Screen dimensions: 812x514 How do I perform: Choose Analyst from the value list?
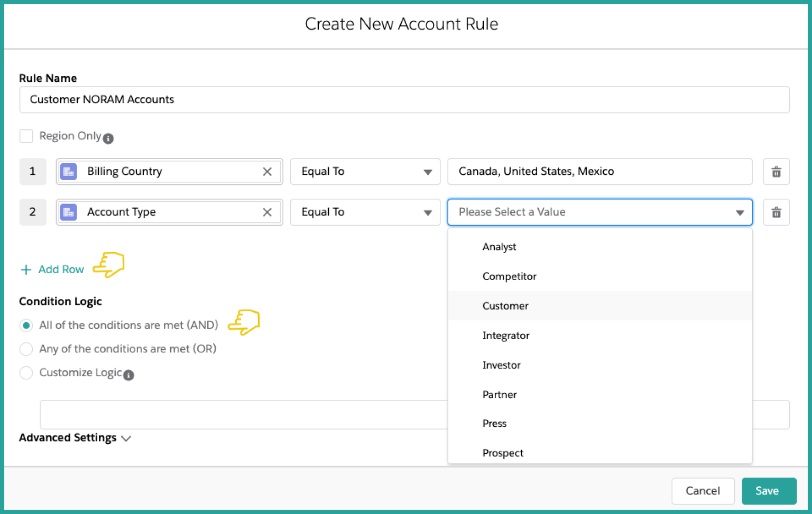pos(600,247)
